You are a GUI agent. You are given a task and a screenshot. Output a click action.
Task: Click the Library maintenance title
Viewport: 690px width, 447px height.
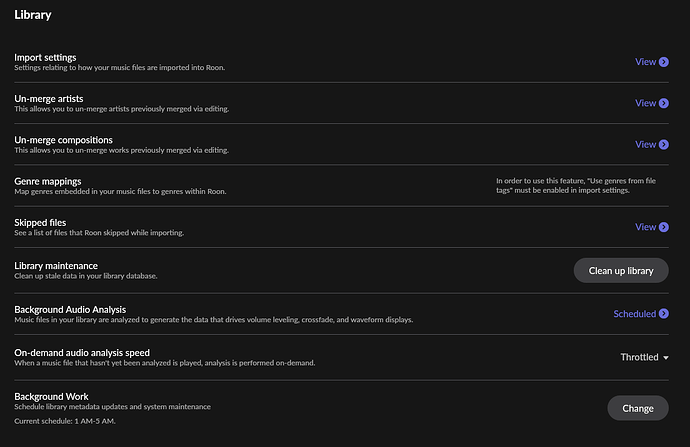[x=56, y=265]
